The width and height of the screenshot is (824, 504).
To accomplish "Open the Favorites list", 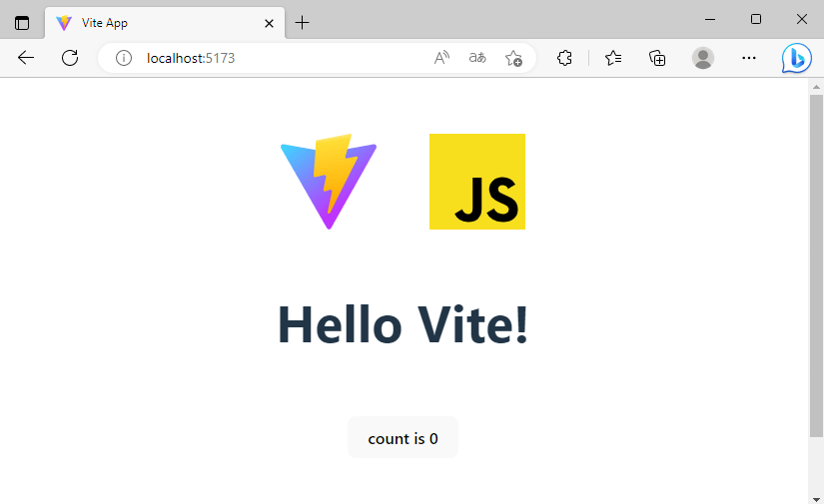I will click(x=613, y=58).
